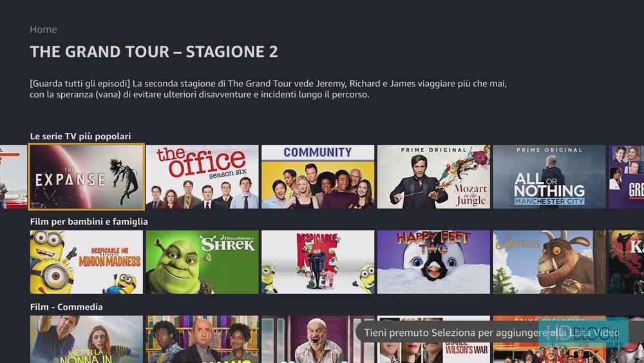
Task: Choose the Community series thumbnail
Action: (x=318, y=177)
